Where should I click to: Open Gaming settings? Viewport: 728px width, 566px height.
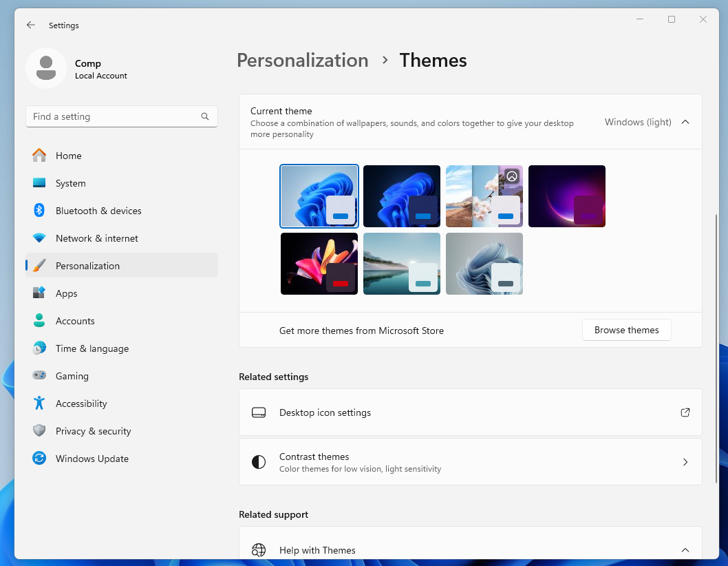pyautogui.click(x=122, y=375)
